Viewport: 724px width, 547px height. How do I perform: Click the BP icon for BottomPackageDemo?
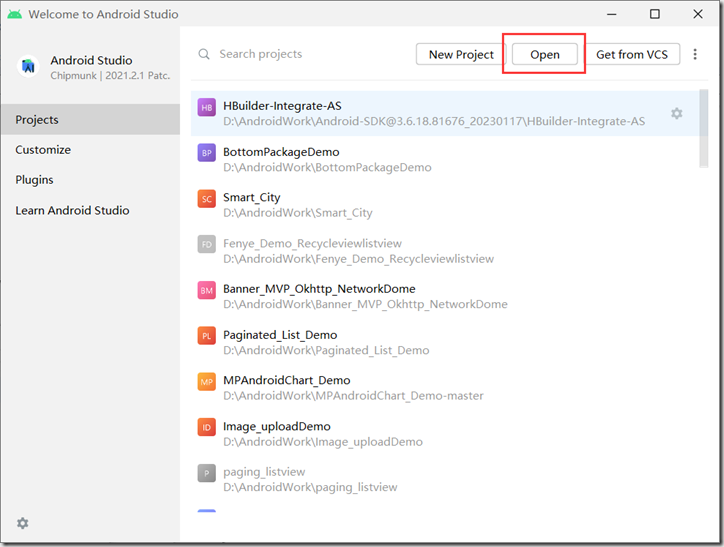point(206,153)
